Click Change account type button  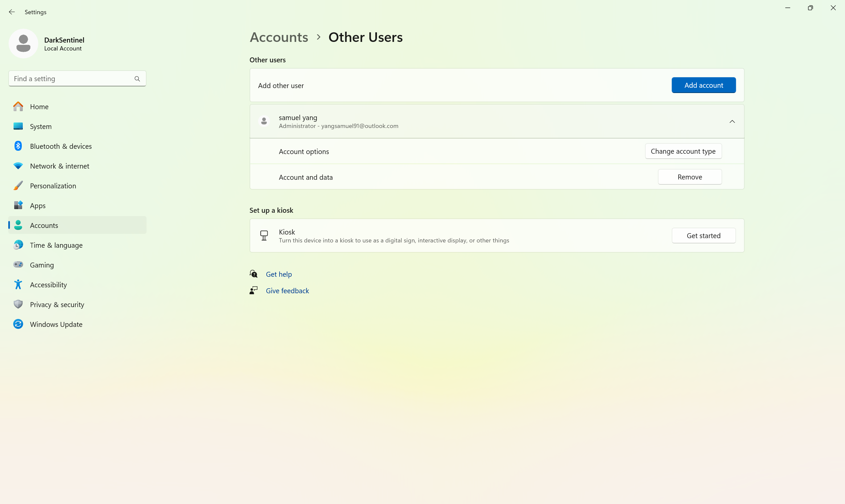[x=683, y=151]
